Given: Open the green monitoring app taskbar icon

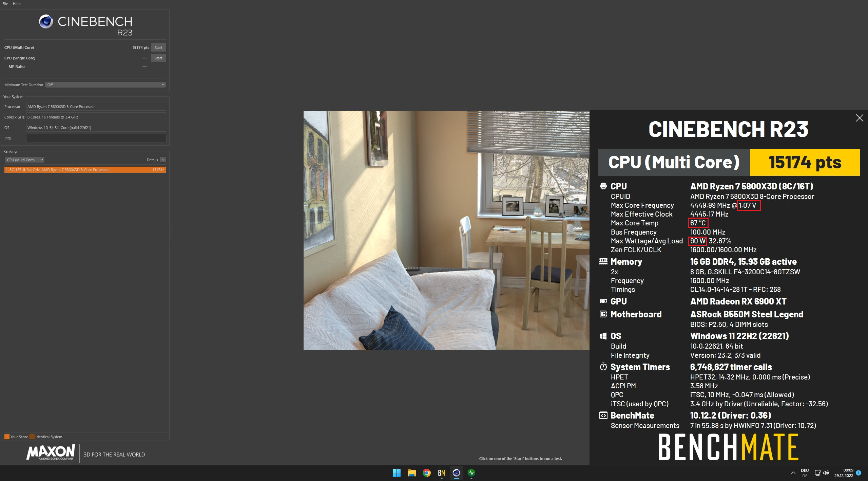Looking at the screenshot, I should tap(471, 473).
